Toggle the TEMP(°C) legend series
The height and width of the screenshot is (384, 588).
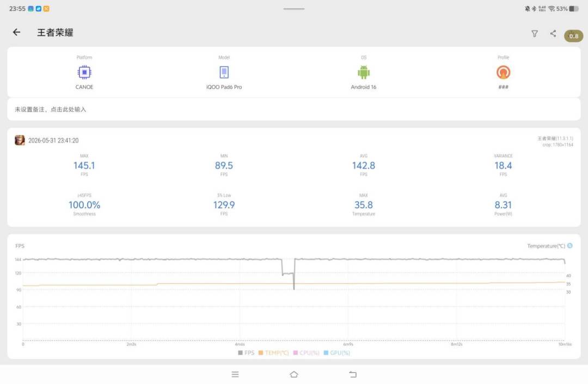tap(274, 353)
